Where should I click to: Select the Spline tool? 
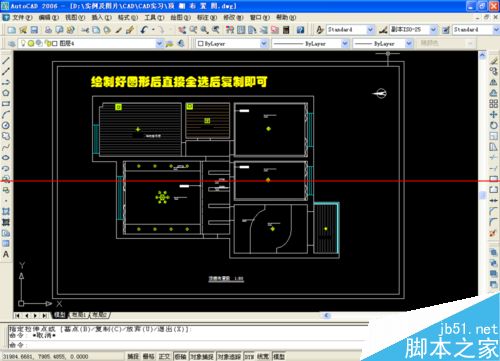6,147
